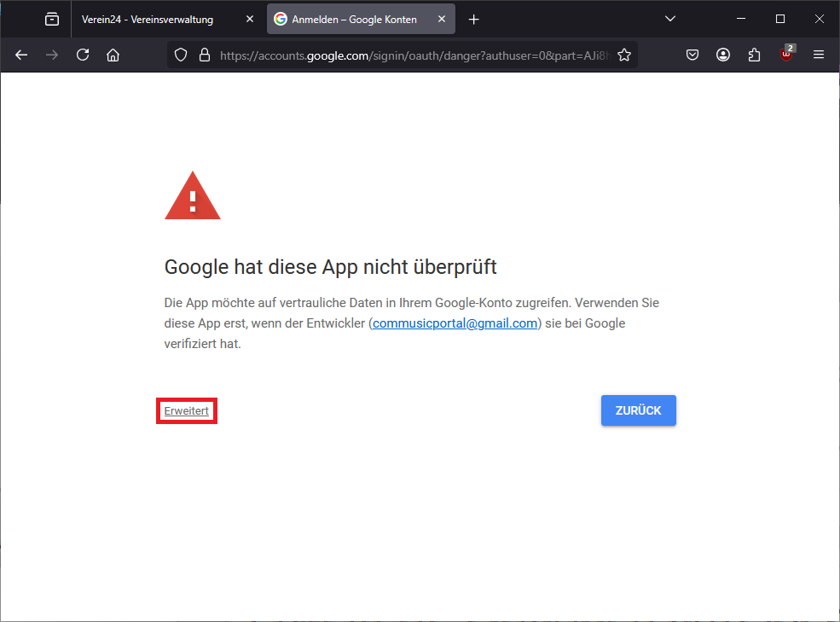This screenshot has height=622, width=840.
Task: Open the browser home page
Action: pyautogui.click(x=113, y=55)
